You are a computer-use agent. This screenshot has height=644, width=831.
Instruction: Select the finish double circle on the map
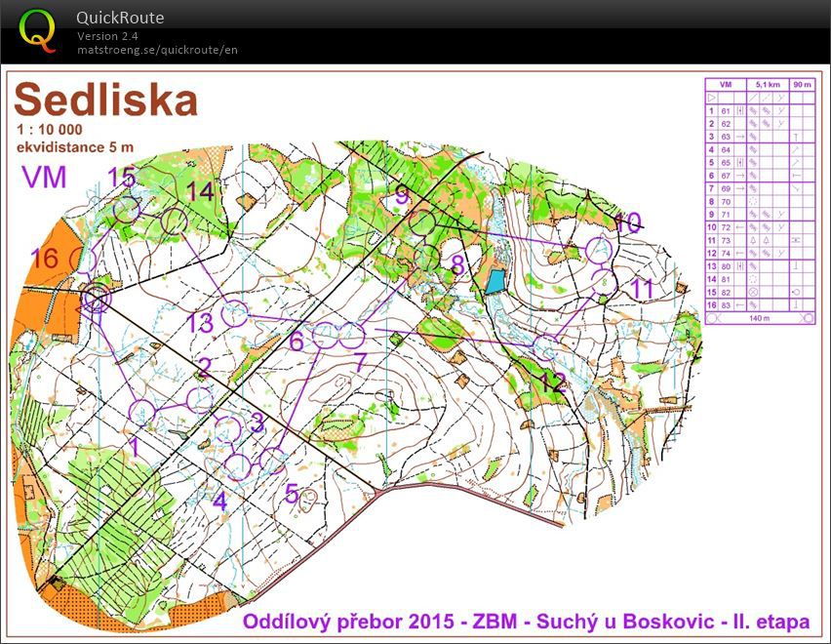pos(98,299)
